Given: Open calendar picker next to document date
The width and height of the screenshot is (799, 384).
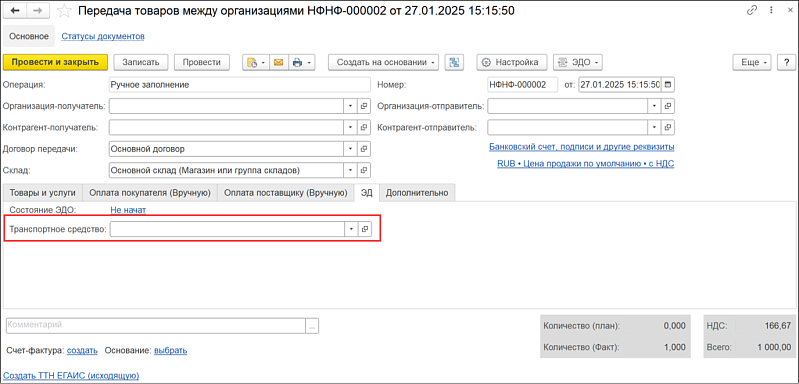Looking at the screenshot, I should click(669, 85).
